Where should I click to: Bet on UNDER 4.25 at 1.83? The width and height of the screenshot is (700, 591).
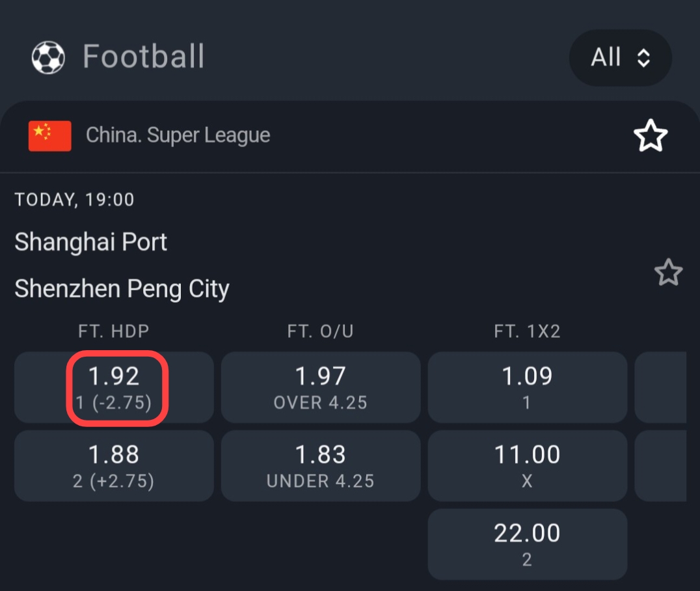point(321,465)
